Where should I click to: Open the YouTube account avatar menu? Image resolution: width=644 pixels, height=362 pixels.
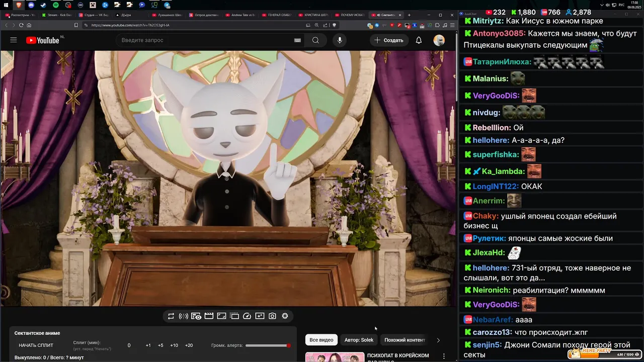click(x=439, y=40)
